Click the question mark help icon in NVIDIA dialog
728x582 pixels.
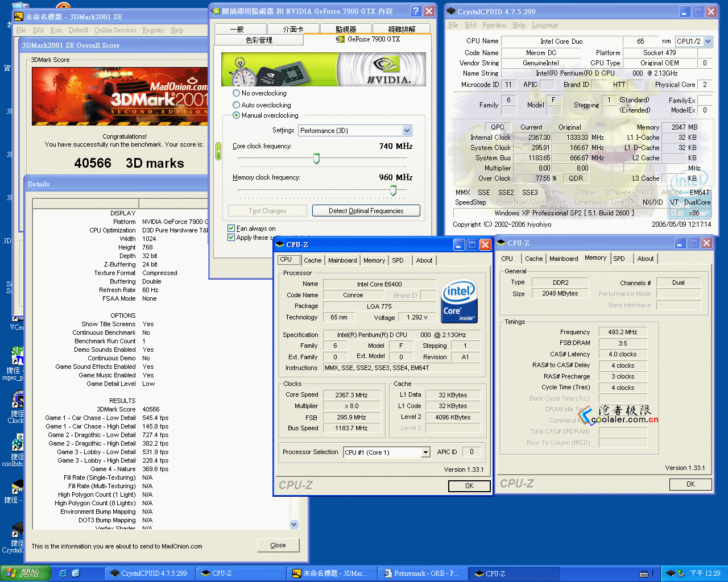(x=416, y=11)
